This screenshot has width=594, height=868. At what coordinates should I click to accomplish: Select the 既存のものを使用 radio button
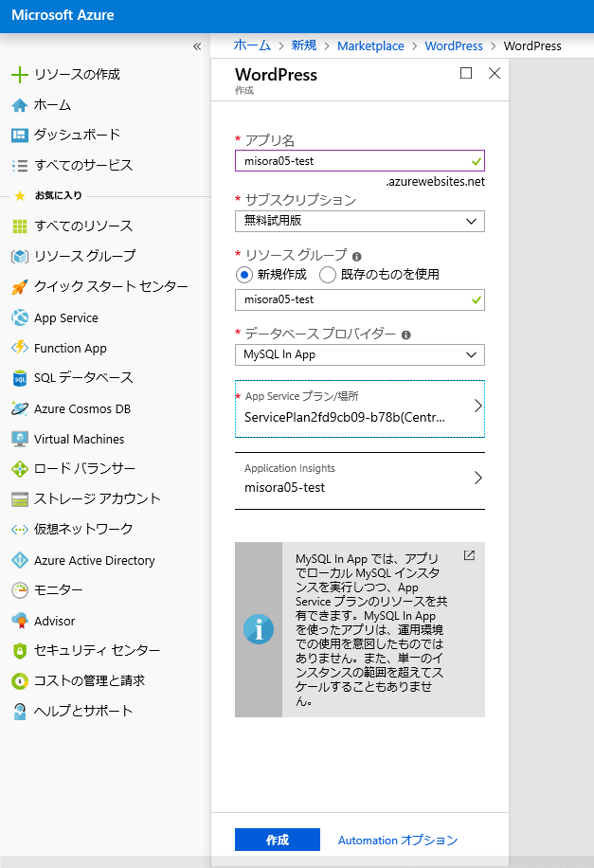click(x=327, y=275)
